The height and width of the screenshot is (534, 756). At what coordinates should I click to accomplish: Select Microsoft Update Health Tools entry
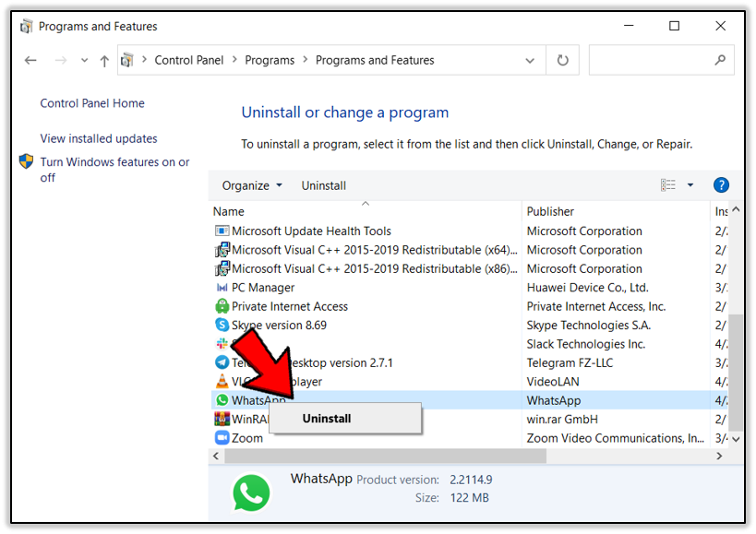(311, 231)
